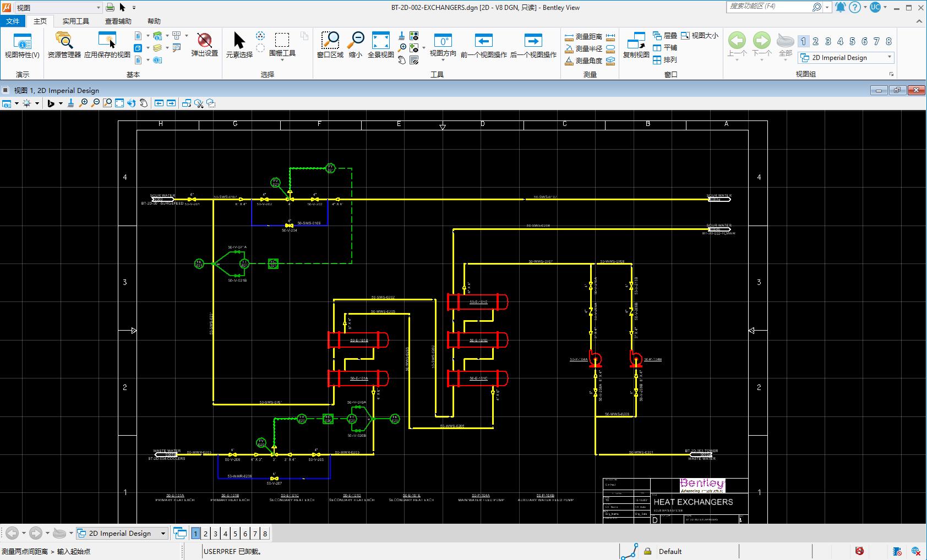Viewport: 927px width, 560px height.
Task: Click the 弹出设置 (Popup Settings) icon
Action: (204, 41)
